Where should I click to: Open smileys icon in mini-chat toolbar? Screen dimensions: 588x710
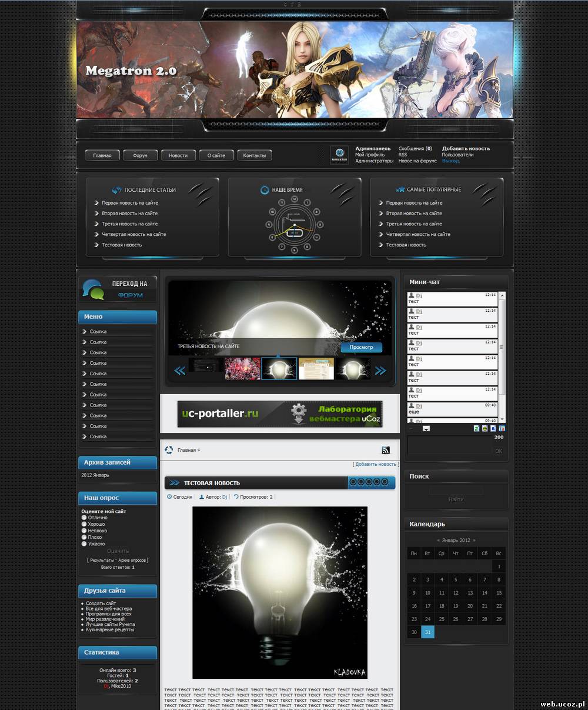click(485, 428)
